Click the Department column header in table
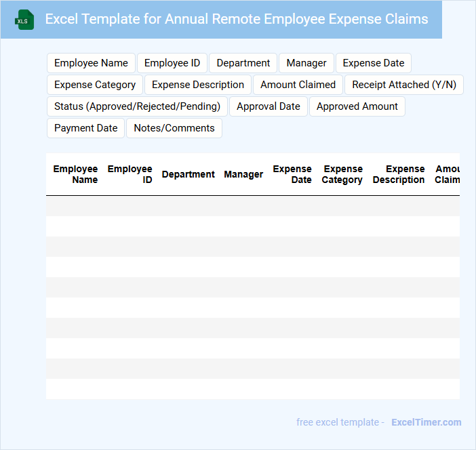The image size is (476, 450). pyautogui.click(x=188, y=174)
